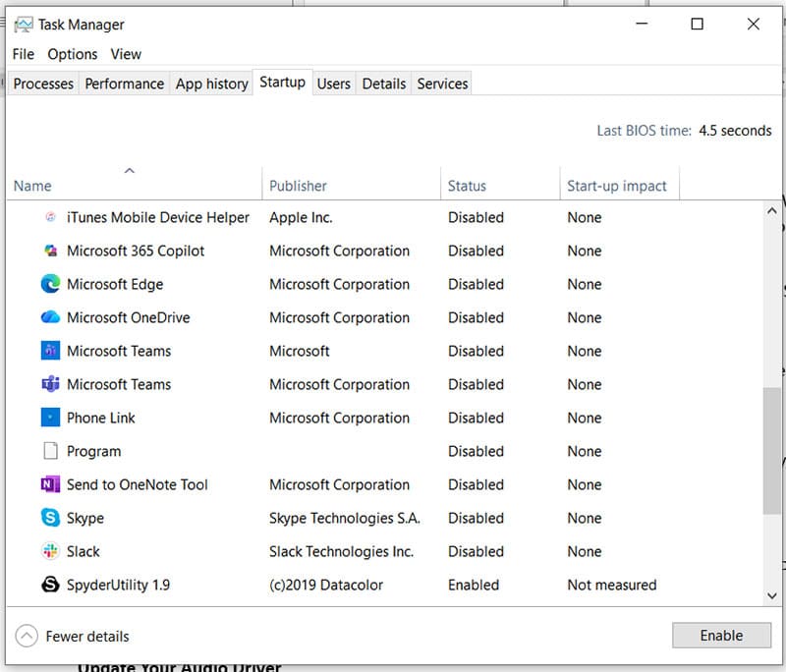Click the SpyderUtility 1.9 icon
The image size is (786, 672).
(x=50, y=585)
